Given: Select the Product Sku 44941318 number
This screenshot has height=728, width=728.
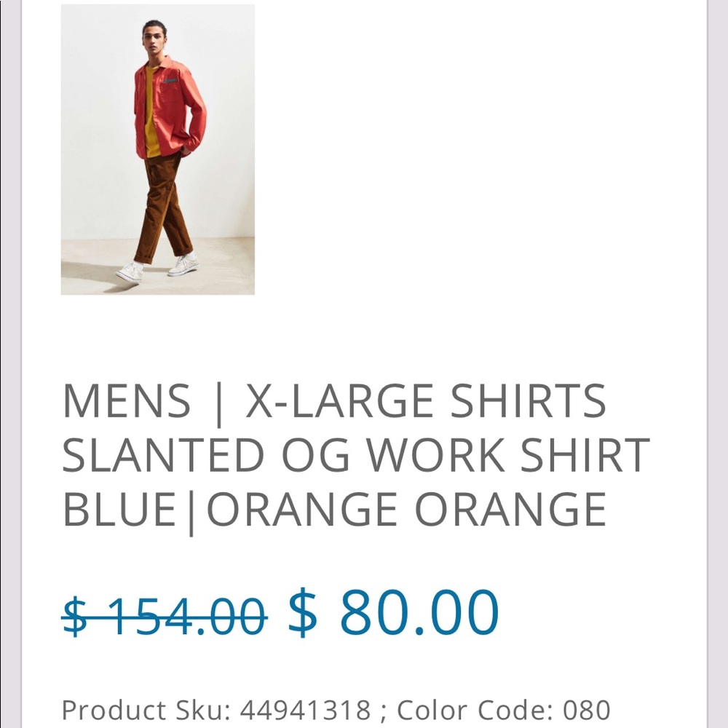Looking at the screenshot, I should (305, 710).
